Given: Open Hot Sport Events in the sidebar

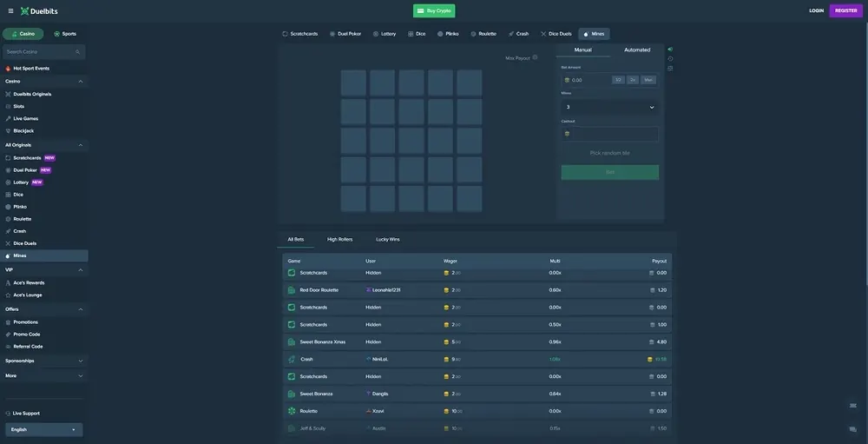Looking at the screenshot, I should (x=31, y=68).
